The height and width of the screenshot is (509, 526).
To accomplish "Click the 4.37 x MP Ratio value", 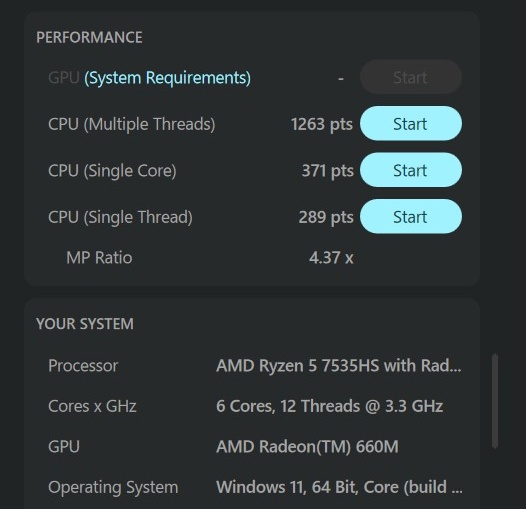I will [x=331, y=258].
